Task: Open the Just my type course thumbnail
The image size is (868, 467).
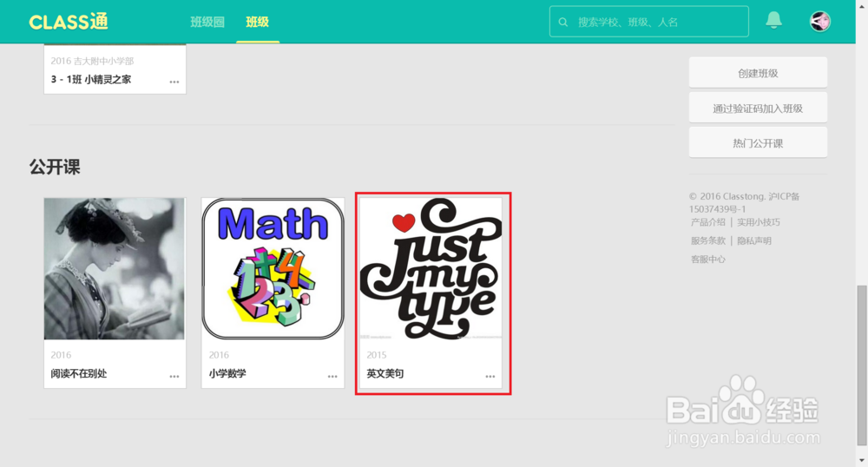Action: [x=431, y=268]
